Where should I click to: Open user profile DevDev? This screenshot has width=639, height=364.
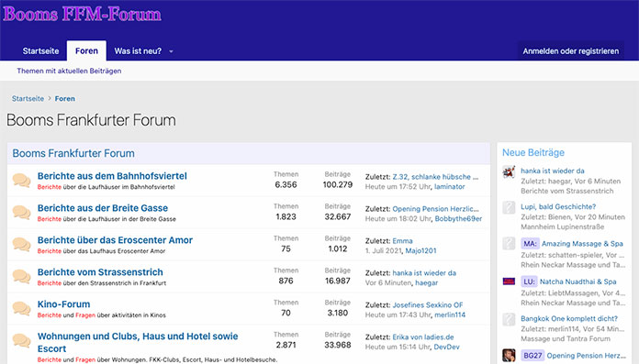(x=446, y=347)
